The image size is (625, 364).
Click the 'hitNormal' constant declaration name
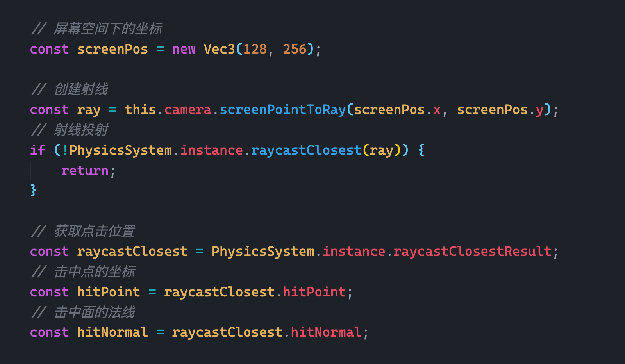[x=112, y=332]
